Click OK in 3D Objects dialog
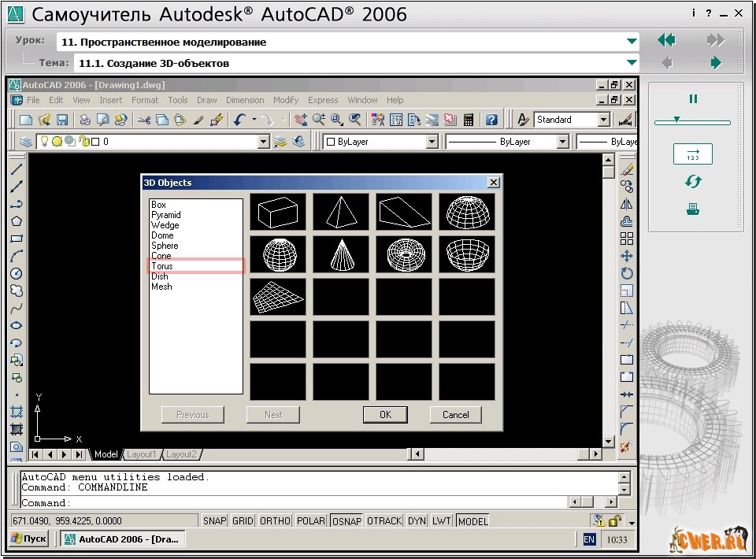 pyautogui.click(x=385, y=415)
